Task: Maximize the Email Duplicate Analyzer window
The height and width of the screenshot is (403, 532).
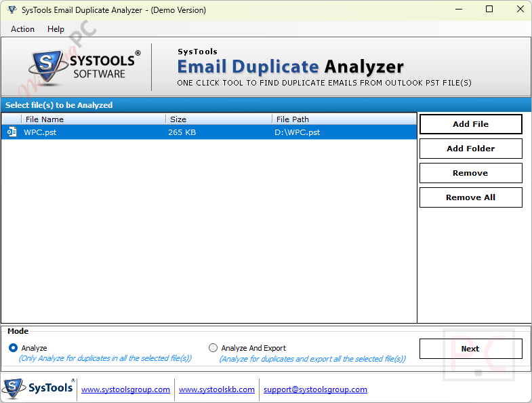Action: click(x=489, y=9)
